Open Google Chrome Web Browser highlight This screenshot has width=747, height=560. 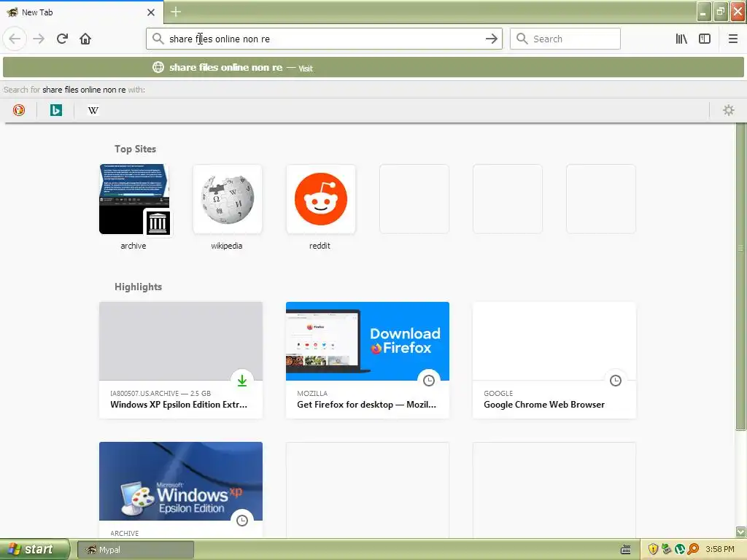pyautogui.click(x=554, y=360)
